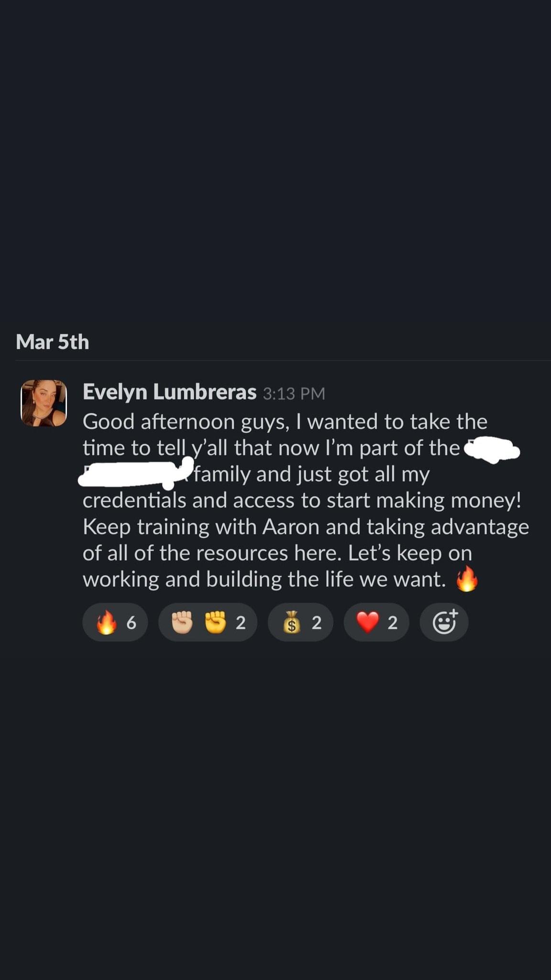Open the Mar 5th date jump menu
551x980 pixels.
point(53,342)
